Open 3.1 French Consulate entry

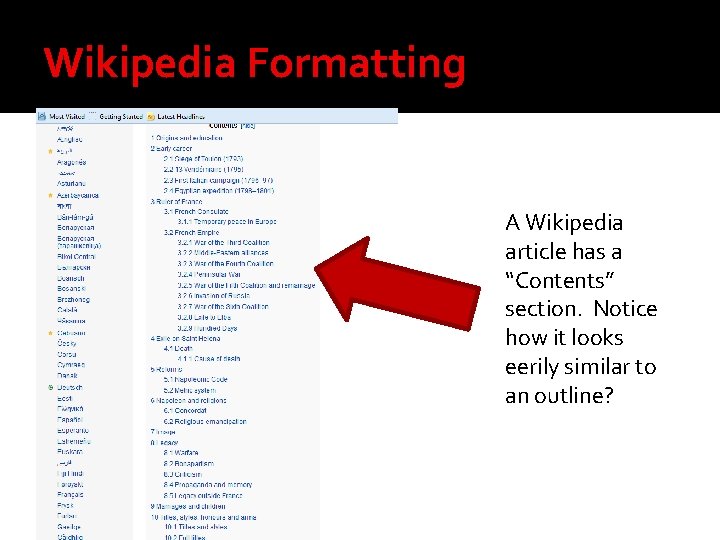[196, 212]
